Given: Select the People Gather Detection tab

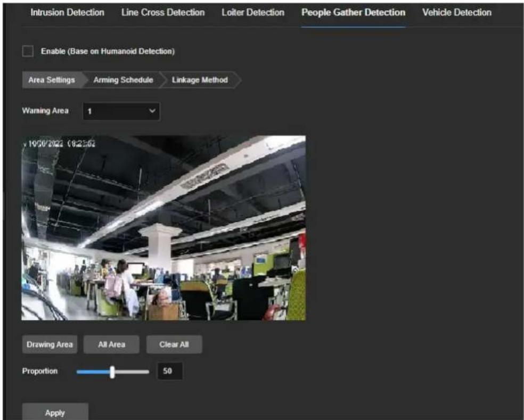Looking at the screenshot, I should (x=353, y=12).
